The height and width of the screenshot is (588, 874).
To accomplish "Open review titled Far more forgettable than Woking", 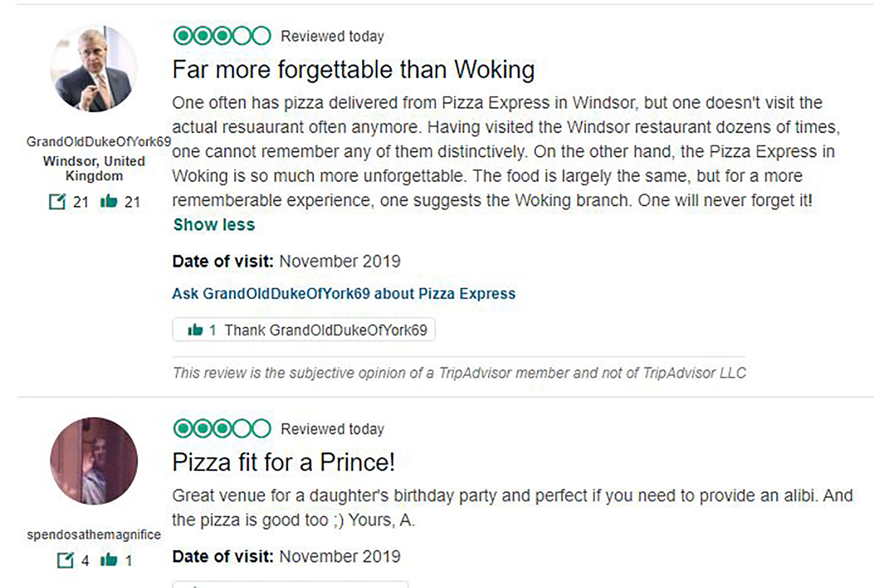I will coord(353,69).
